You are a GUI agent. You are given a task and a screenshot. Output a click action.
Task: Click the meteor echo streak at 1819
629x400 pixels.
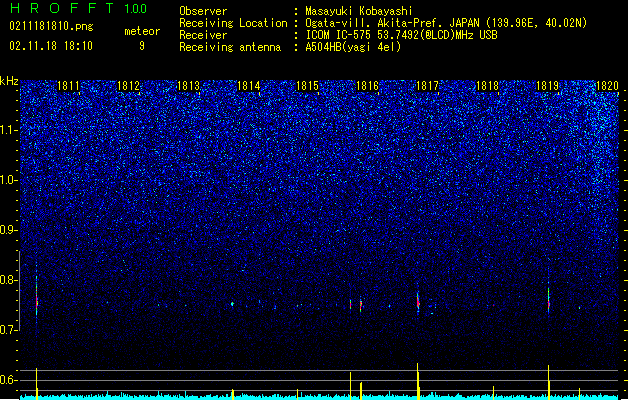point(548,299)
